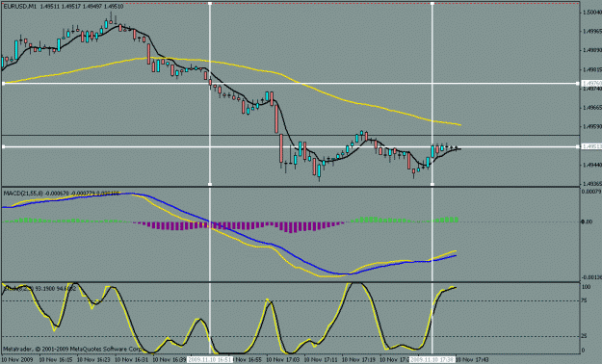
Task: Click the 1.49440 price scale label
Action: [592, 165]
